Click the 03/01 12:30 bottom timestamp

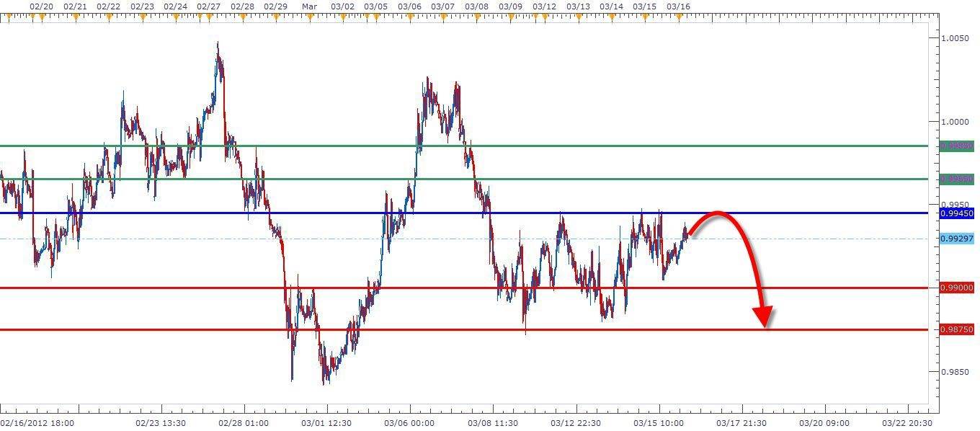tap(326, 424)
